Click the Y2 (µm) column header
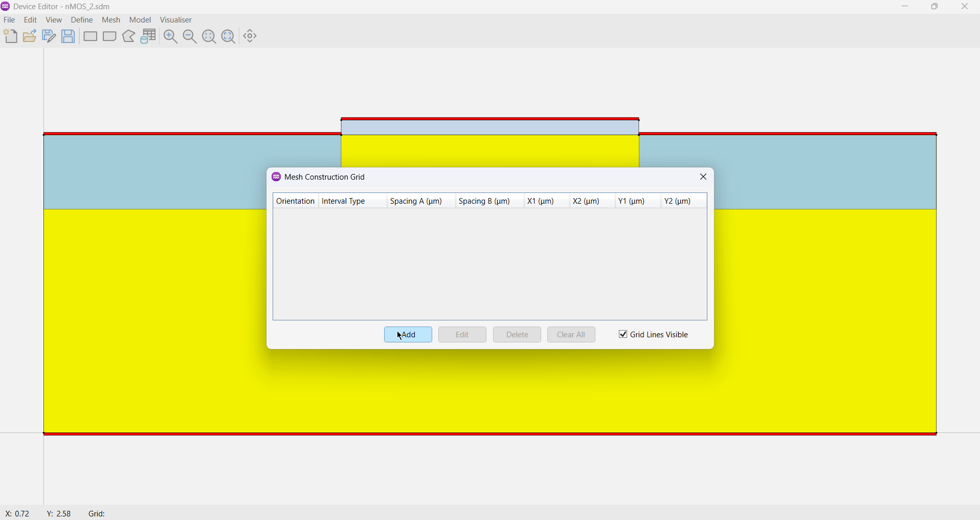Viewport: 980px width, 520px height. point(684,202)
